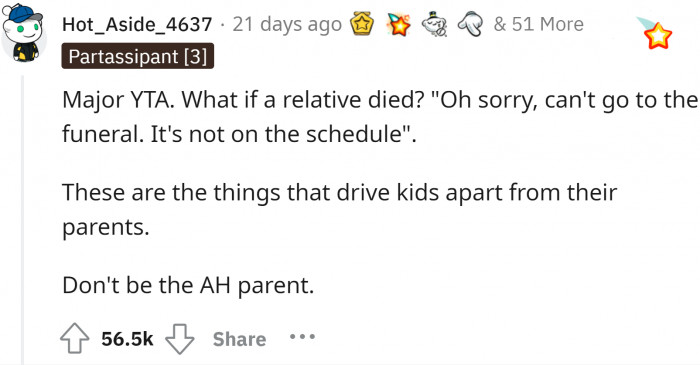Click the exploding star rocket award
700x365 pixels.
coord(399,24)
